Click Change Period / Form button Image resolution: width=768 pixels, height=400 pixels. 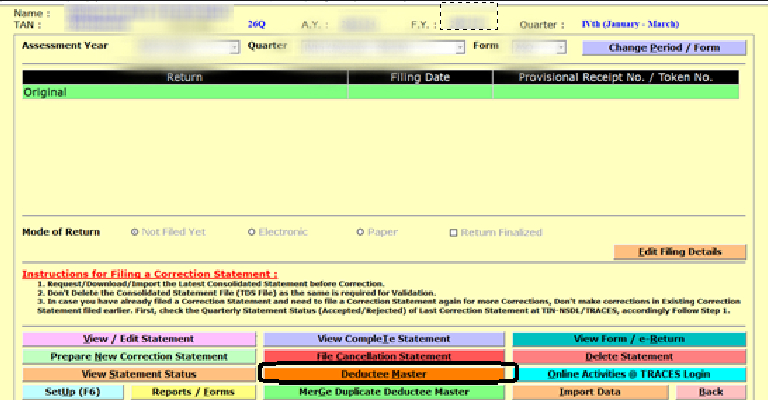(663, 47)
